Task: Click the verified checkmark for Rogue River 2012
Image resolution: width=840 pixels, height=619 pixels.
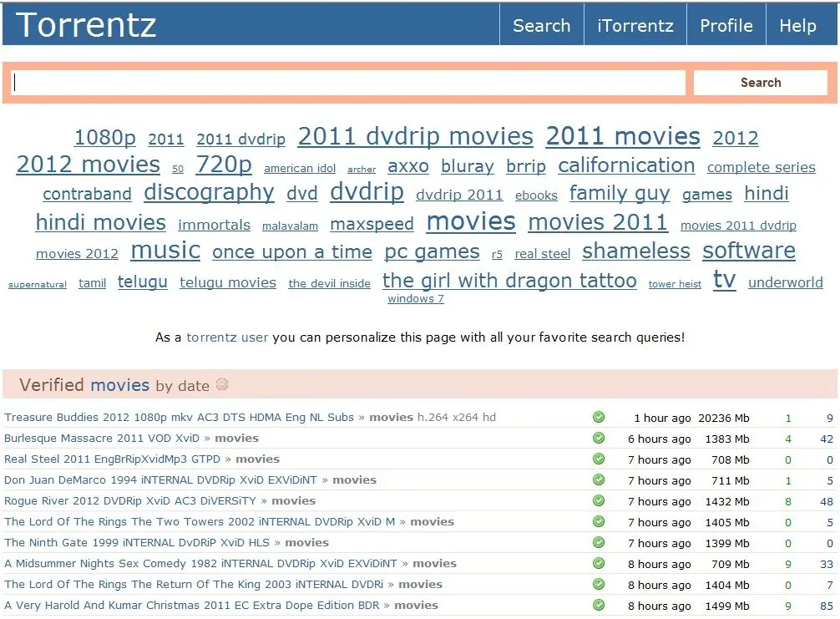Action: tap(599, 500)
